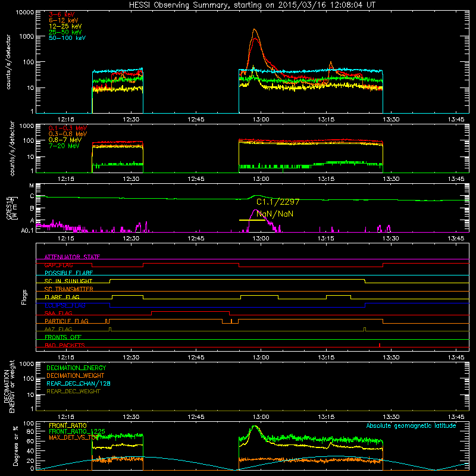This screenshot has width=476, height=476.
Task: Select 'Absolute geomagnetic latitude' label
Action: click(411, 425)
